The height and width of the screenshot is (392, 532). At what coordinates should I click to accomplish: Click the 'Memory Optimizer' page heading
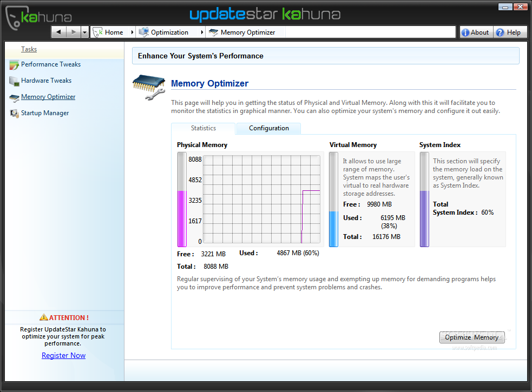pos(209,83)
